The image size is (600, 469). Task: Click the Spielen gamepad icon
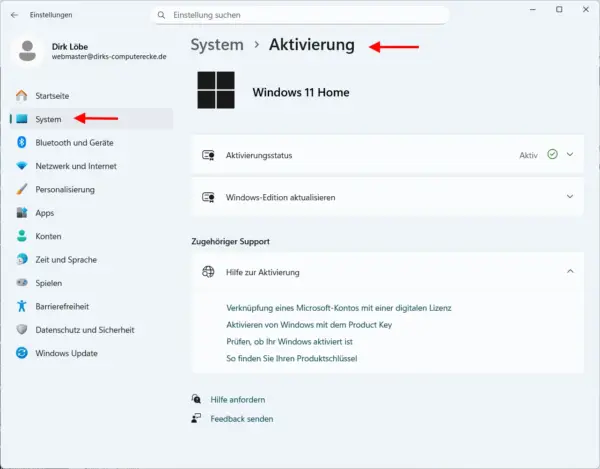pos(22,283)
